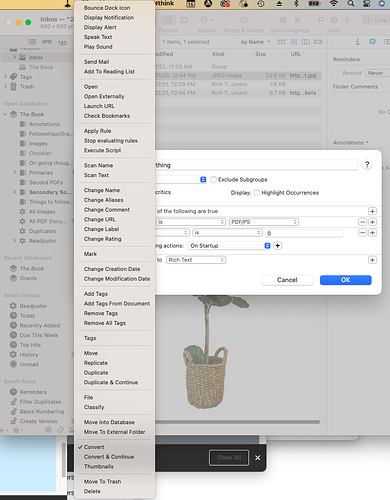Screen dimensions: 390x500
Task: Choose Add Tags From Document action
Action: [x=117, y=303]
